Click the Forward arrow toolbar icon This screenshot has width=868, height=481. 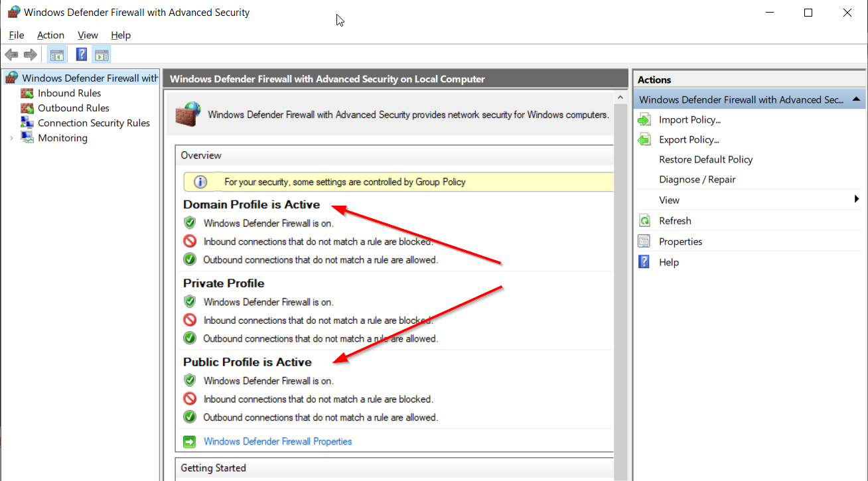(x=30, y=54)
